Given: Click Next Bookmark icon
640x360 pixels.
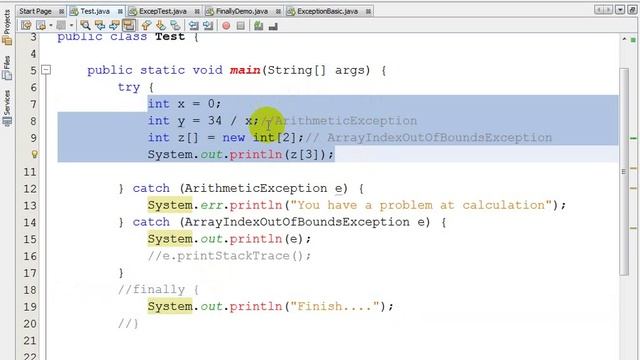Looking at the screenshot, I should (160, 26).
